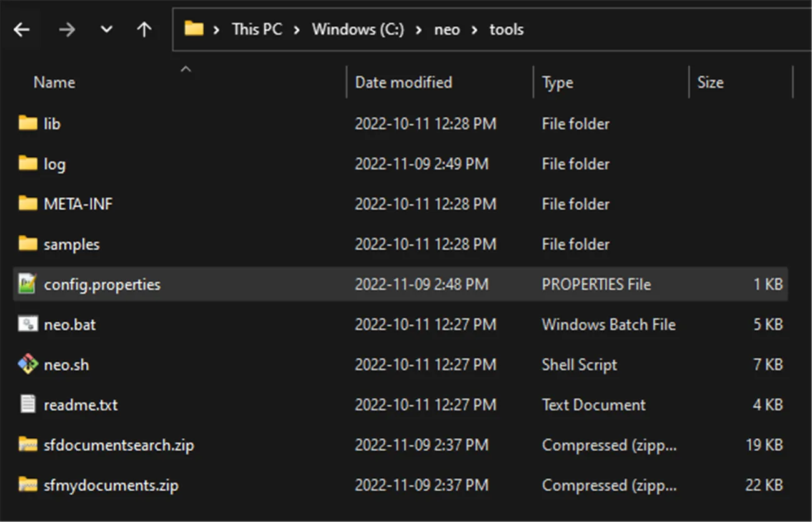This screenshot has width=812, height=522.
Task: Click the Windows Batch File type cell
Action: click(x=609, y=324)
